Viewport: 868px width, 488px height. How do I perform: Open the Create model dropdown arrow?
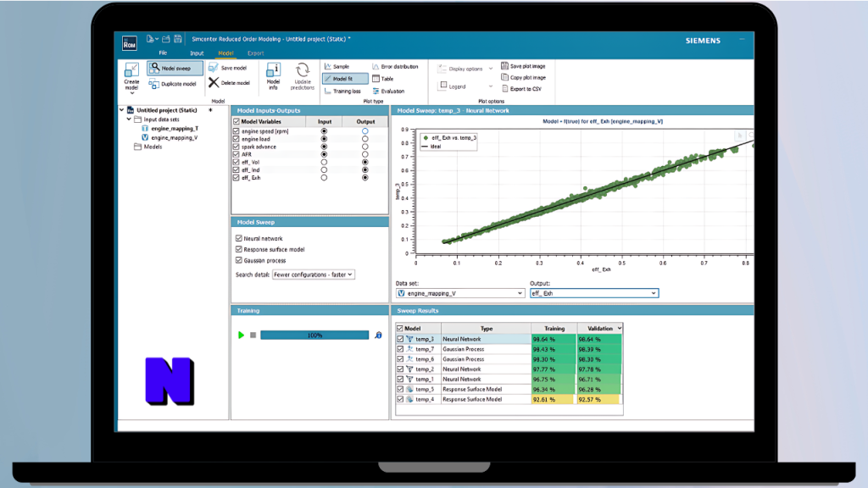click(x=131, y=93)
